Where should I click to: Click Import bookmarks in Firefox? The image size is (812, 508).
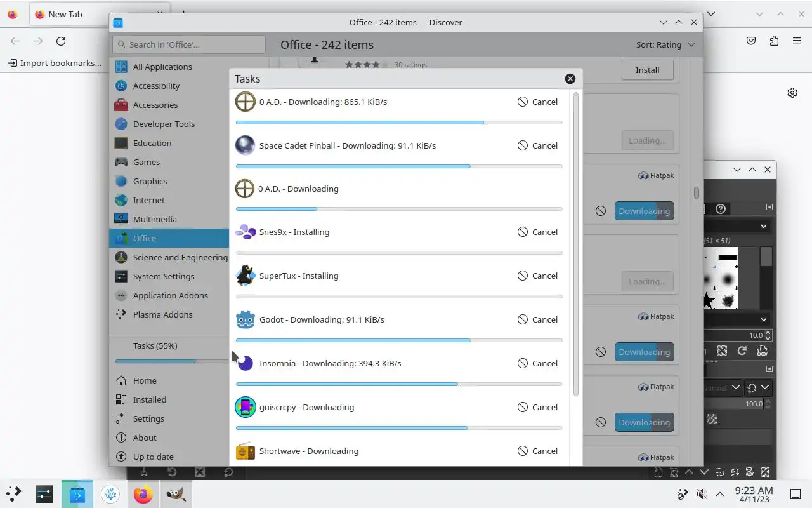(55, 63)
